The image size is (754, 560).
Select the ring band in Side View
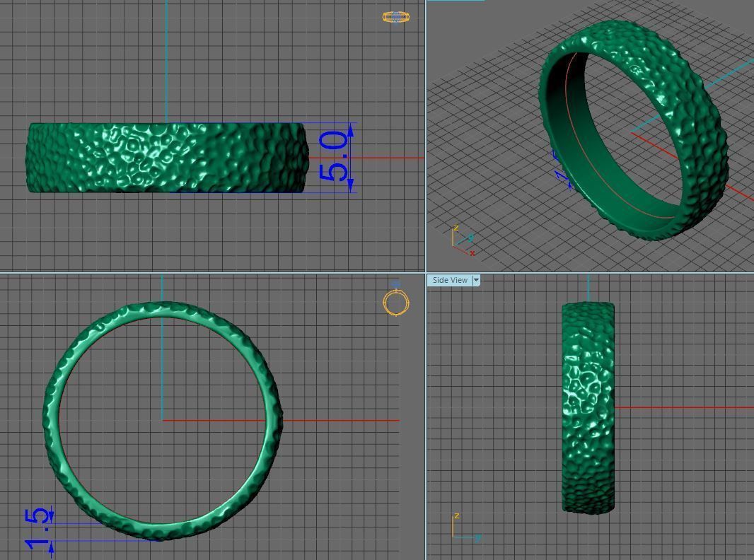[588, 407]
